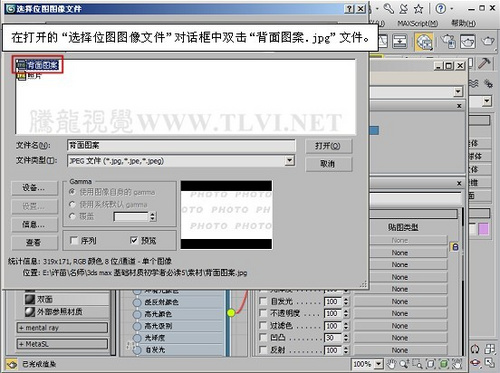Expand the MetaSL material group

point(62,344)
